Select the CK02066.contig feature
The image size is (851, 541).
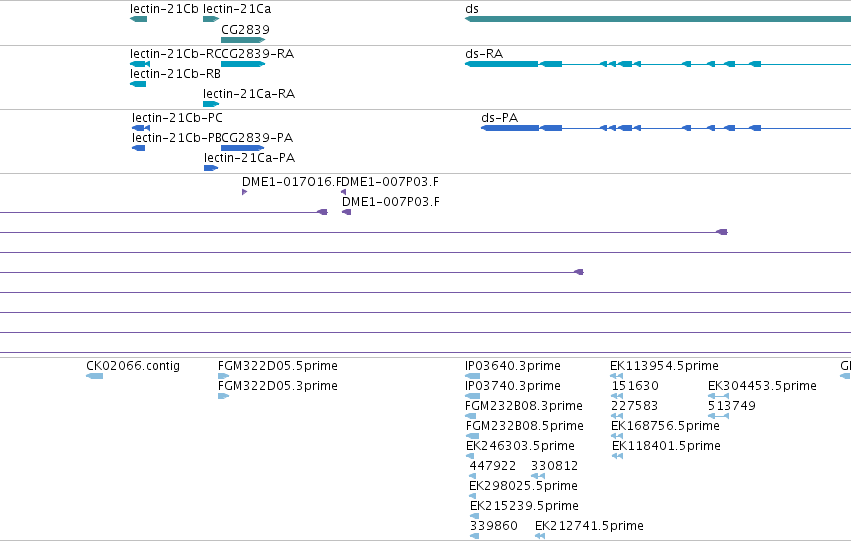pyautogui.click(x=94, y=376)
